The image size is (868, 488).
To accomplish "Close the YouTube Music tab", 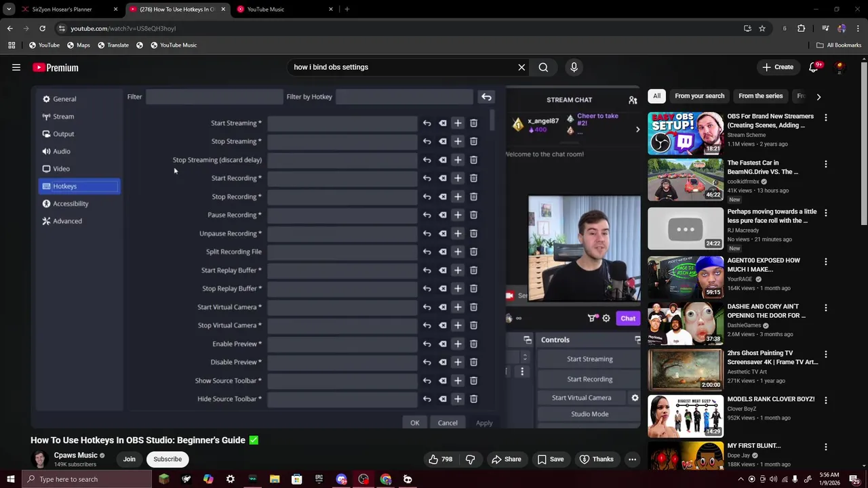I will coord(331,9).
